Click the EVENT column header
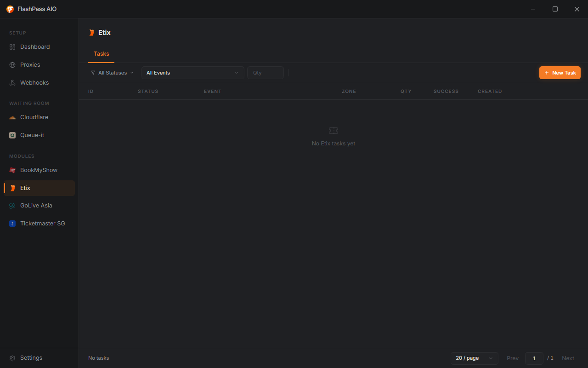Screen dimensions: 588x368 (x=213, y=92)
